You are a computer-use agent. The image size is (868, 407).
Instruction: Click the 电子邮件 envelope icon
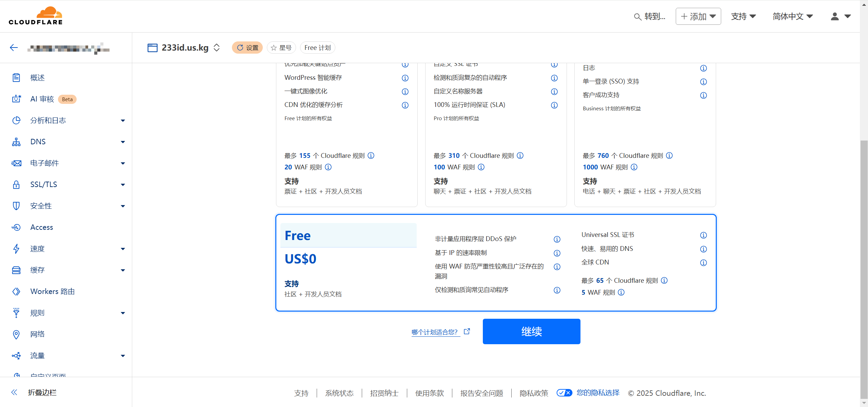(16, 163)
